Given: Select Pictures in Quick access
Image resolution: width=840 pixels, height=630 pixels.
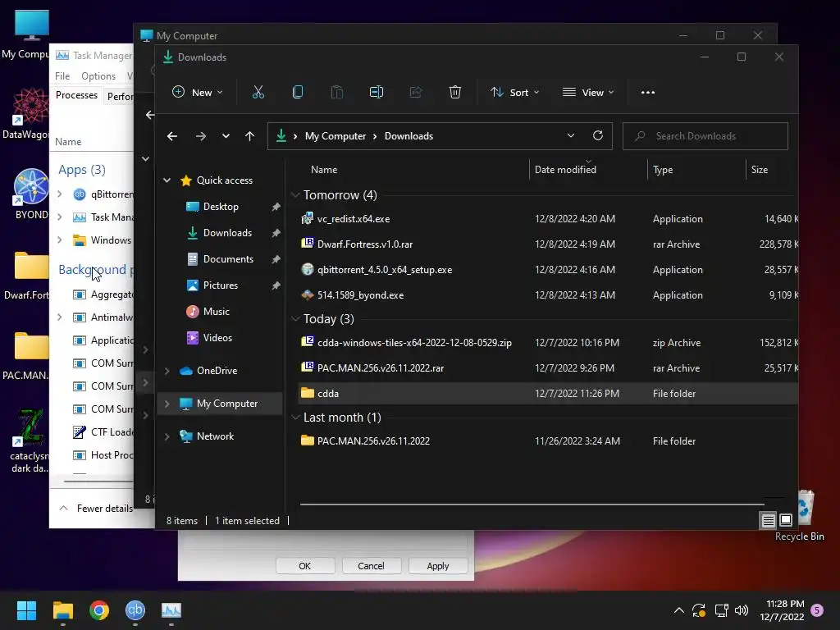Looking at the screenshot, I should click(x=220, y=285).
